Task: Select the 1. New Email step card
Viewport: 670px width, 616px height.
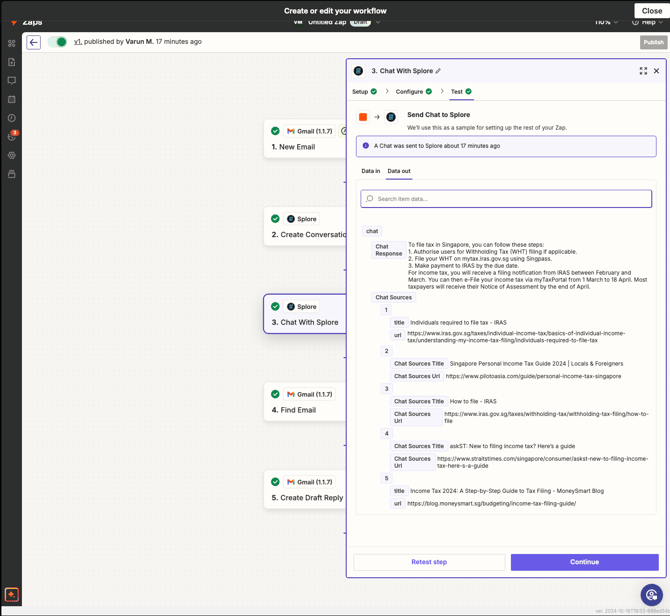Action: 305,139
